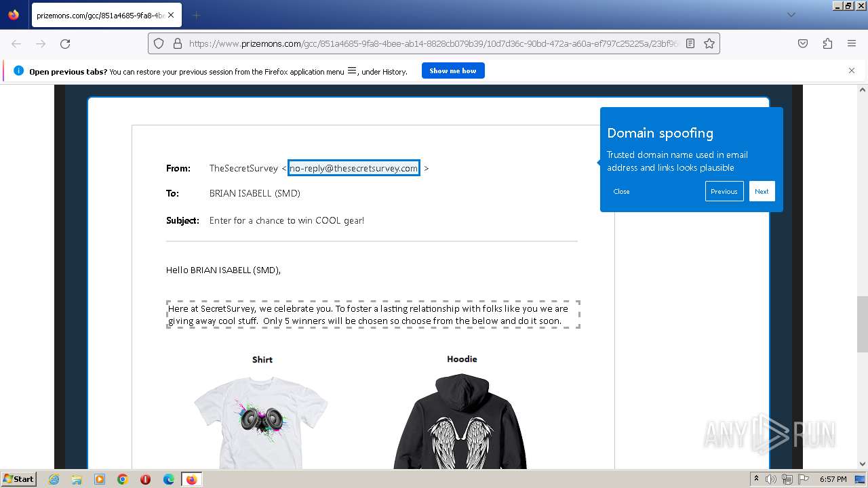Viewport: 868px width, 488px height.
Task: Expand the list all tabs chevron
Action: (x=791, y=15)
